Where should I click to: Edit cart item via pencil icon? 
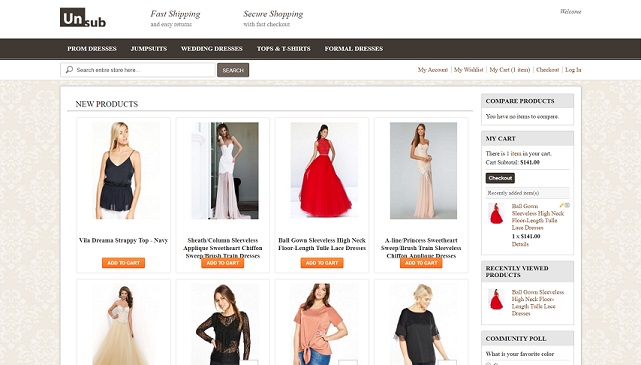[562, 205]
